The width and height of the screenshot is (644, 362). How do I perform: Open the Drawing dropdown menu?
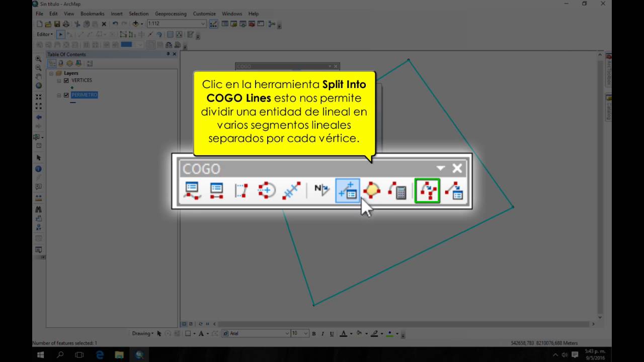143,333
